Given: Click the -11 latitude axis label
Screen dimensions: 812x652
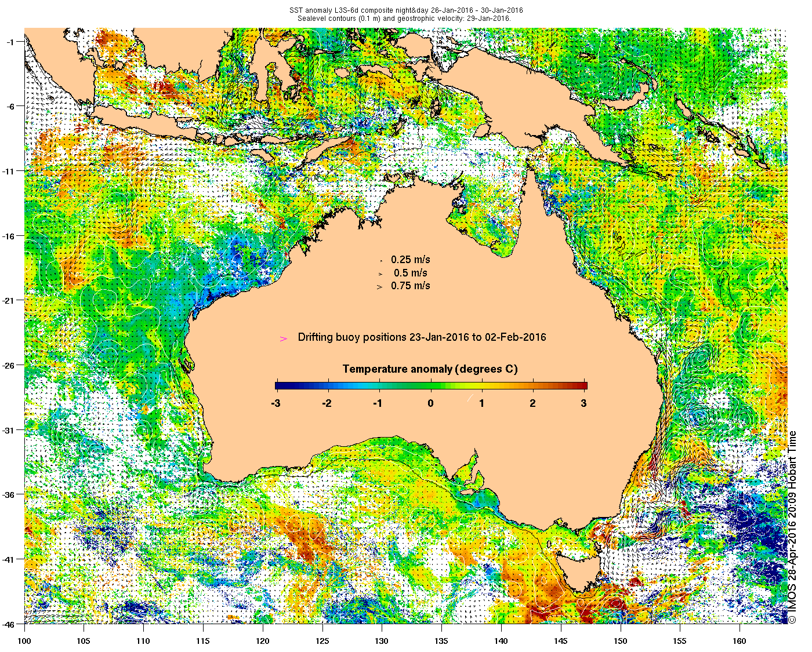Looking at the screenshot, I should click(x=10, y=171).
